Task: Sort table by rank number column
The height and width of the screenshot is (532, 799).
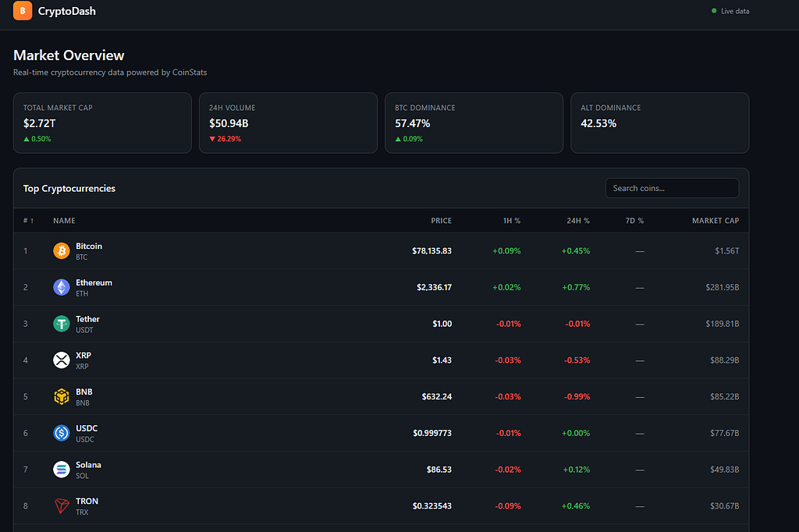Action: [x=29, y=221]
